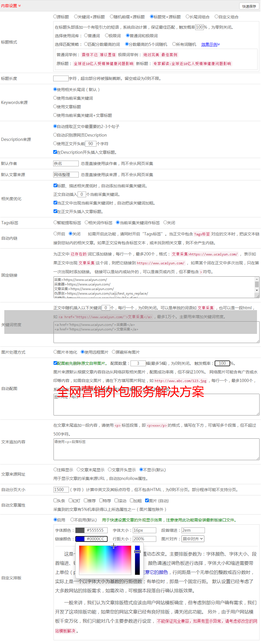Click the 图片网址 textarea
The image size is (261, 644).
156,405
